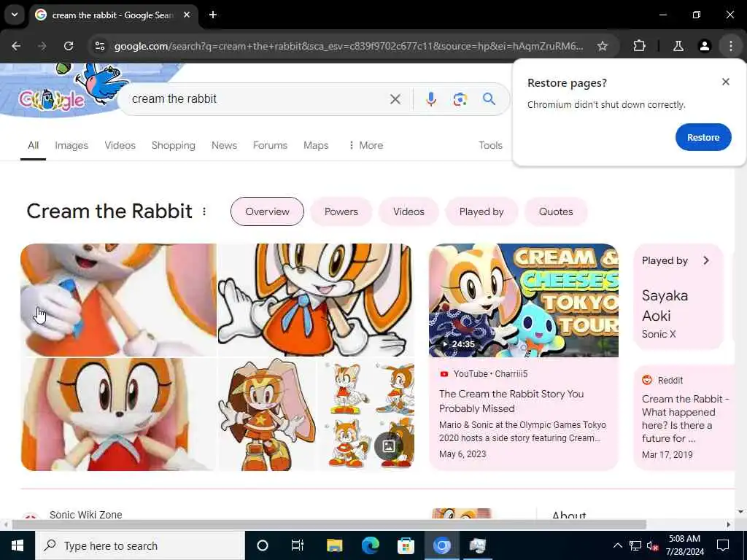Open the Chrome Labs flask icon
The image size is (747, 560).
[678, 46]
